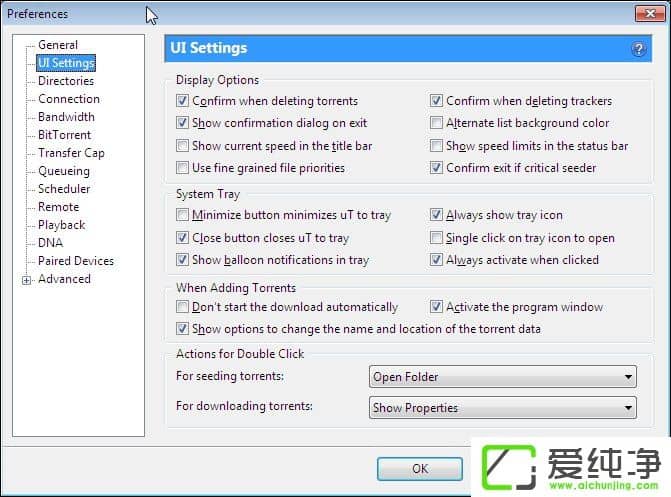Viewport: 671px width, 497px height.
Task: Open Scheduler settings
Action: 64,189
